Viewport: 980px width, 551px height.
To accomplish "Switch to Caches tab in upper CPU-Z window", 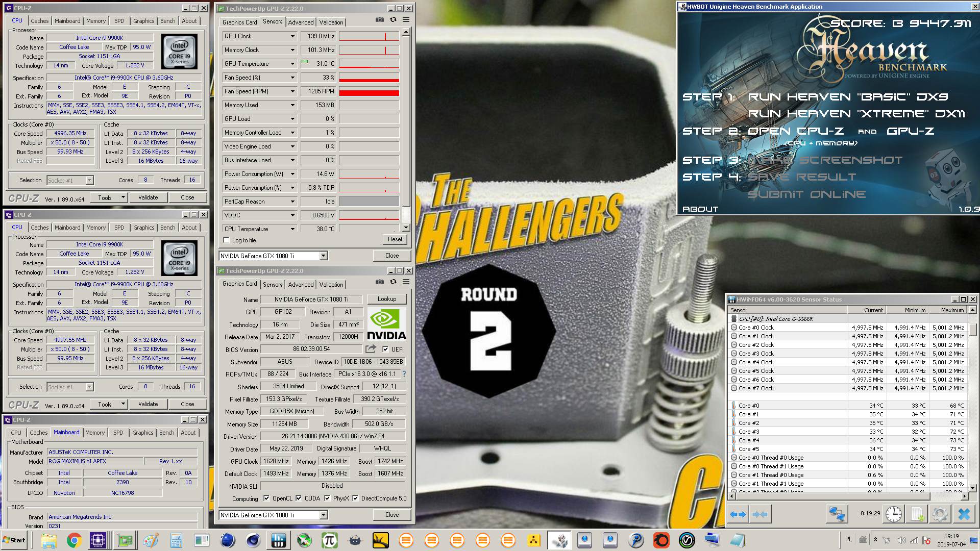I will [x=39, y=21].
